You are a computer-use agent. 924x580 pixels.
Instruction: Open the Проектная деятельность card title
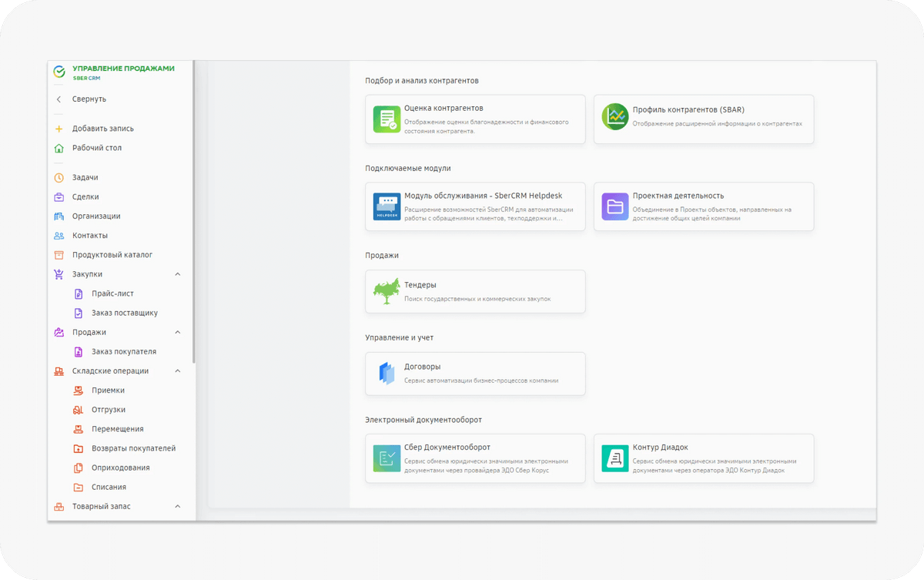[678, 196]
